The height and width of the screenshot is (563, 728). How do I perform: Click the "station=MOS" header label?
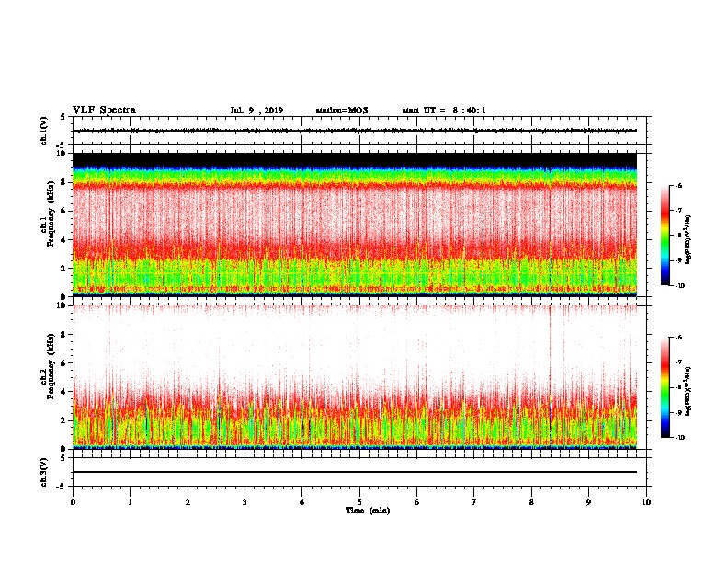(x=342, y=110)
